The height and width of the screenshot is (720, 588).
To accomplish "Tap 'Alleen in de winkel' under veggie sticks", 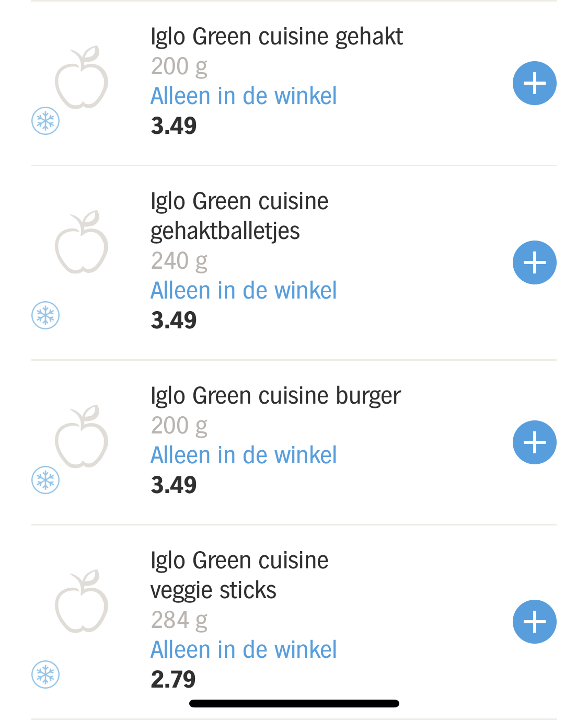I will (x=244, y=650).
